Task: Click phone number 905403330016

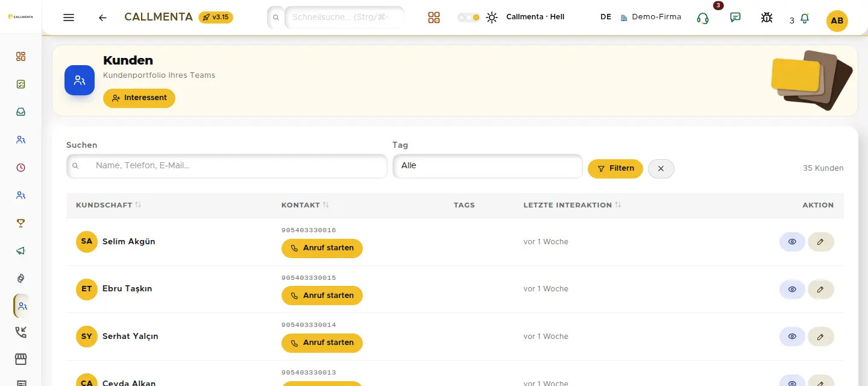Action: [309, 230]
